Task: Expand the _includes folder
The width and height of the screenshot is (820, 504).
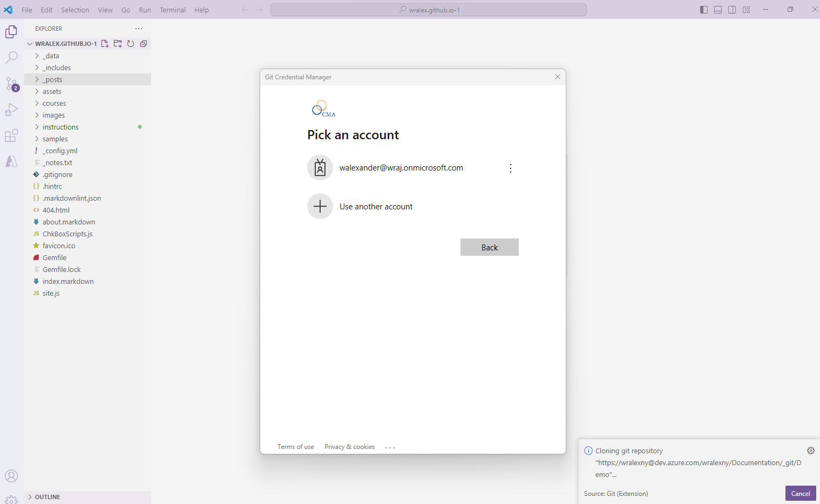Action: [88, 67]
